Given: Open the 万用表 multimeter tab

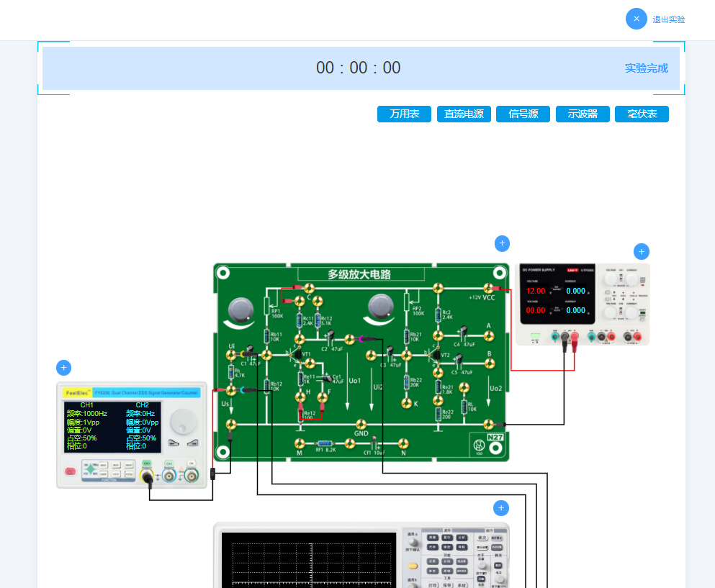Looking at the screenshot, I should pyautogui.click(x=404, y=114).
